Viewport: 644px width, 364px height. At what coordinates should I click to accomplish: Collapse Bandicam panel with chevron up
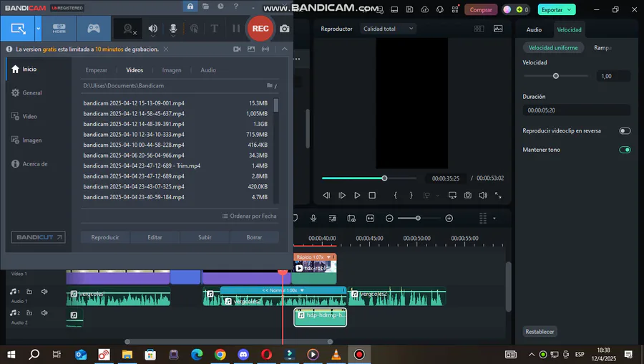[x=284, y=49]
